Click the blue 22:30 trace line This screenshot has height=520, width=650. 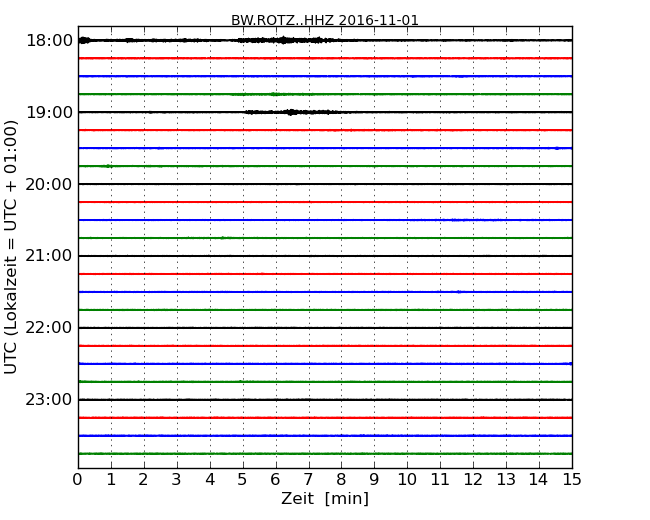pyautogui.click(x=325, y=364)
